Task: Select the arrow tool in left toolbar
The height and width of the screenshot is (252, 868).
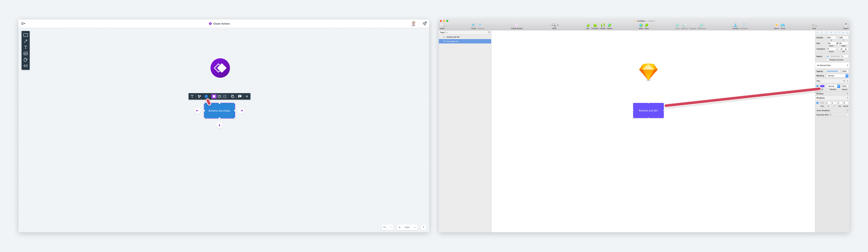Action: [x=26, y=41]
